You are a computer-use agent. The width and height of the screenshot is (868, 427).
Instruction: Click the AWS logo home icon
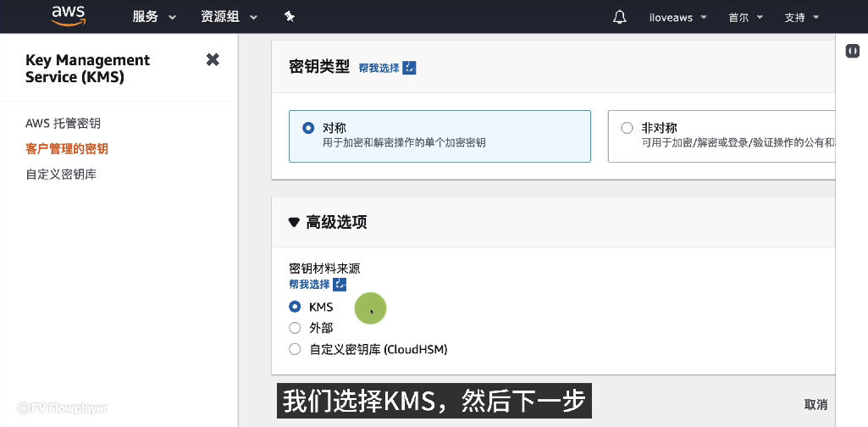(x=69, y=17)
